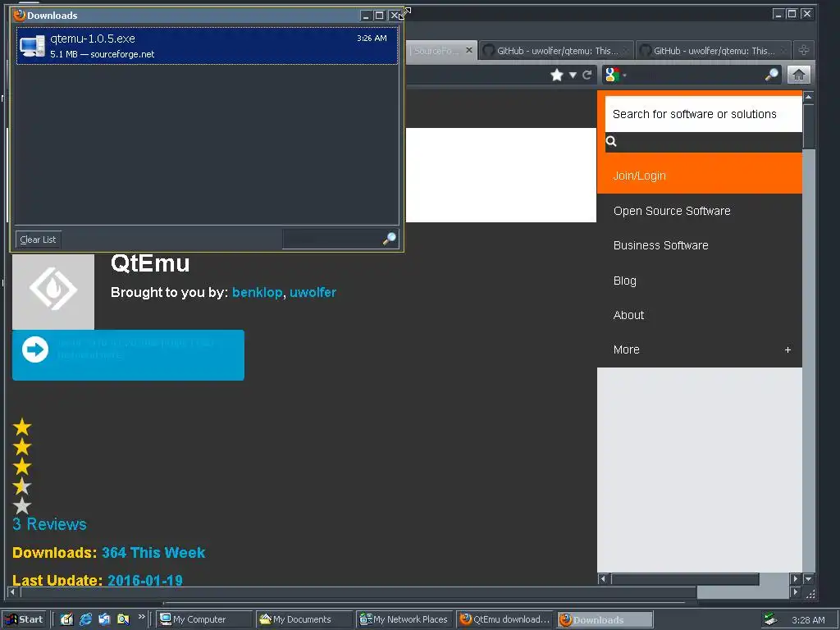The width and height of the screenshot is (840, 630).
Task: Click Clear List in the Downloads window
Action: coord(38,240)
